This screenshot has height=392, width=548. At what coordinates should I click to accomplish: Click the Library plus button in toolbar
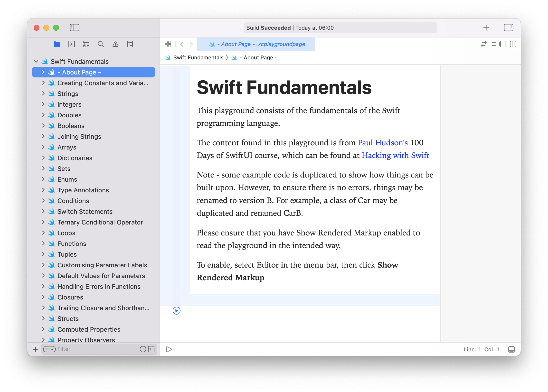point(486,28)
